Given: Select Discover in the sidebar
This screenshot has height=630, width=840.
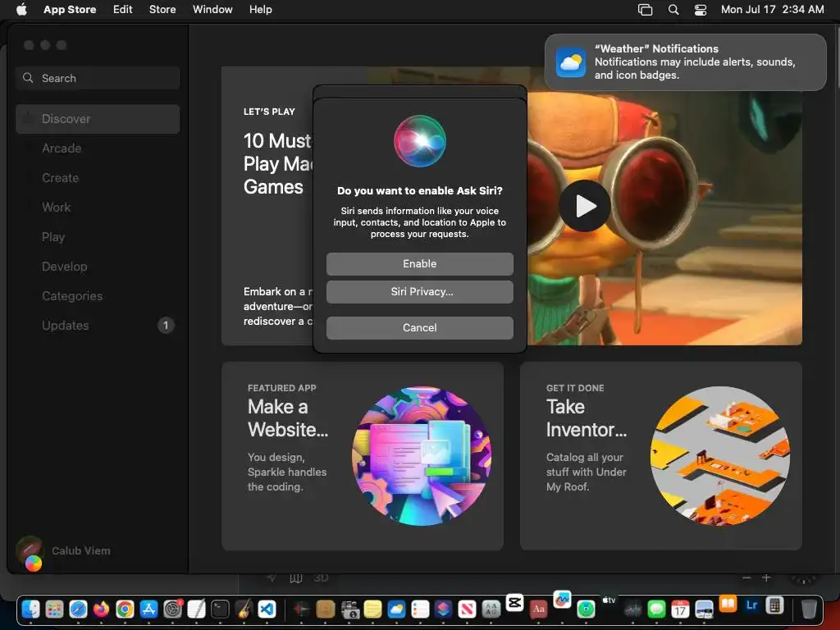Looking at the screenshot, I should click(x=98, y=119).
